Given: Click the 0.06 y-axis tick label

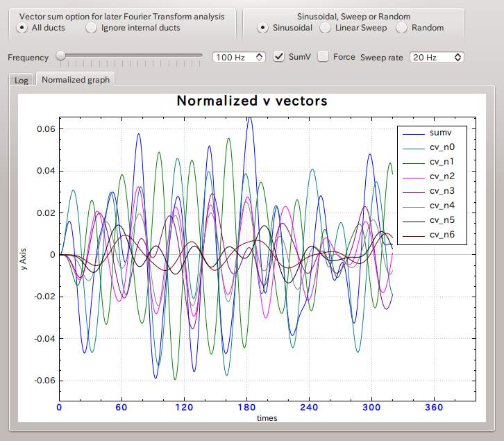Looking at the screenshot, I should click(46, 129).
